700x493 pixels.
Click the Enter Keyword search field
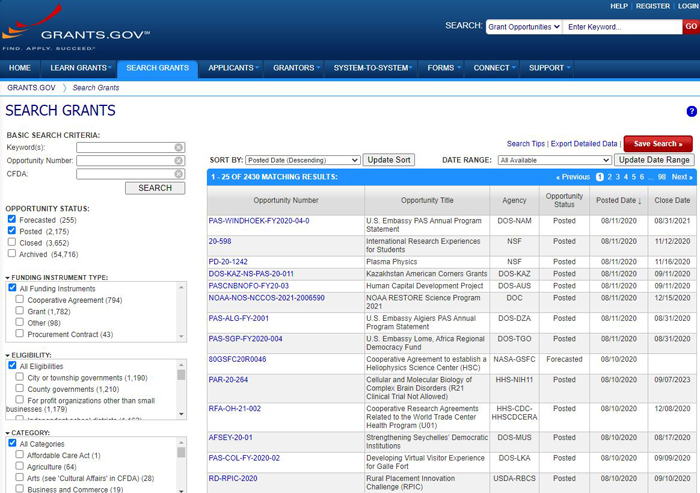click(x=622, y=26)
